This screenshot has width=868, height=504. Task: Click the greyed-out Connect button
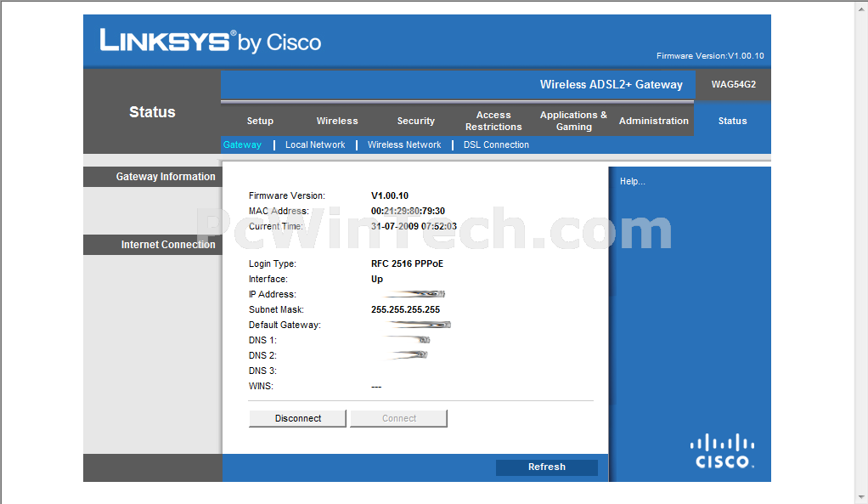[398, 418]
